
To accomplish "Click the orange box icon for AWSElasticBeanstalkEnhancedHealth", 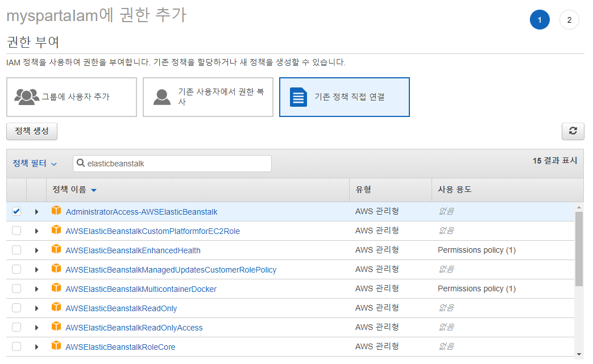I will point(56,249).
